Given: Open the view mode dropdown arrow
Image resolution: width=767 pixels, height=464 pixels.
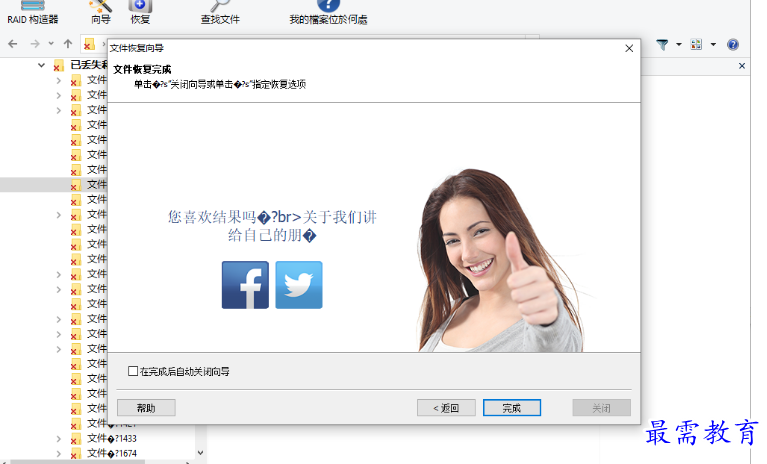Looking at the screenshot, I should 713,44.
